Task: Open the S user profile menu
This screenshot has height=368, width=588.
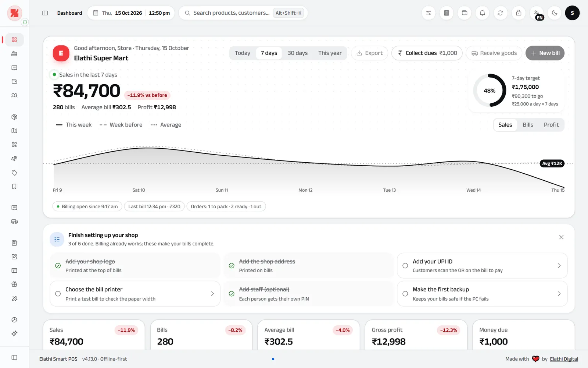Action: (x=572, y=13)
